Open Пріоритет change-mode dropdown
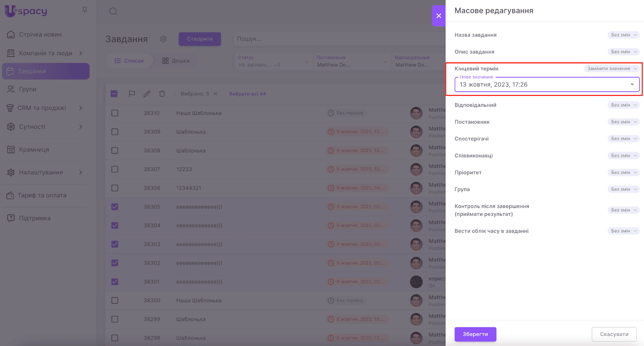 pos(623,173)
